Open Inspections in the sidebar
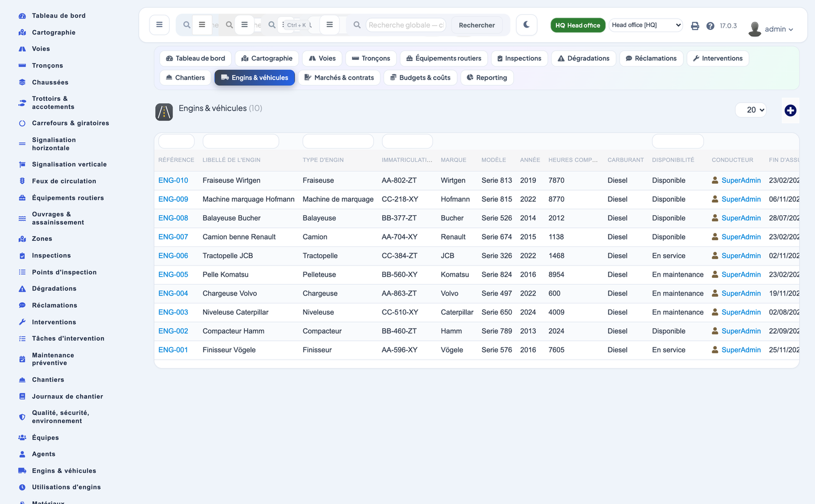The width and height of the screenshot is (815, 504). pos(51,255)
